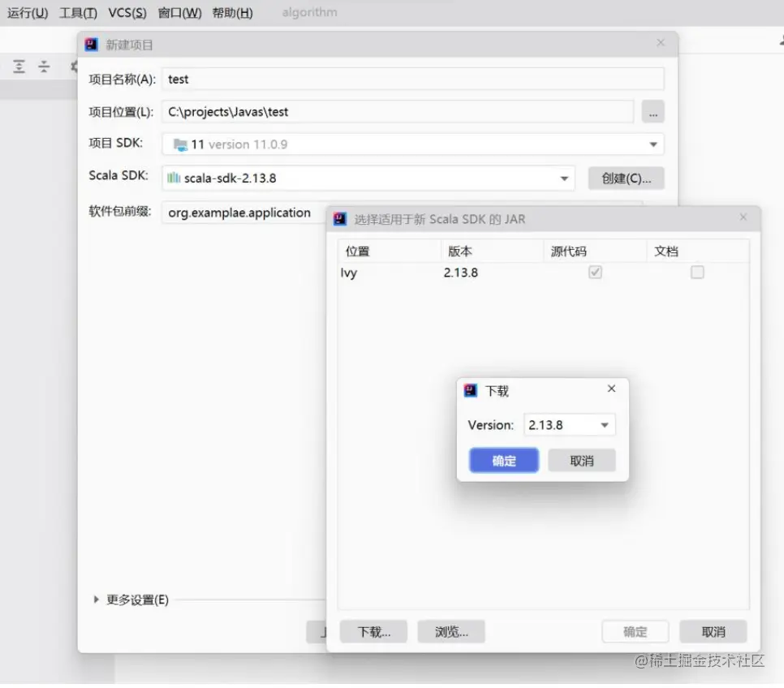This screenshot has height=688, width=784.
Task: Open the Version 2.13.8 dropdown
Action: [x=605, y=425]
